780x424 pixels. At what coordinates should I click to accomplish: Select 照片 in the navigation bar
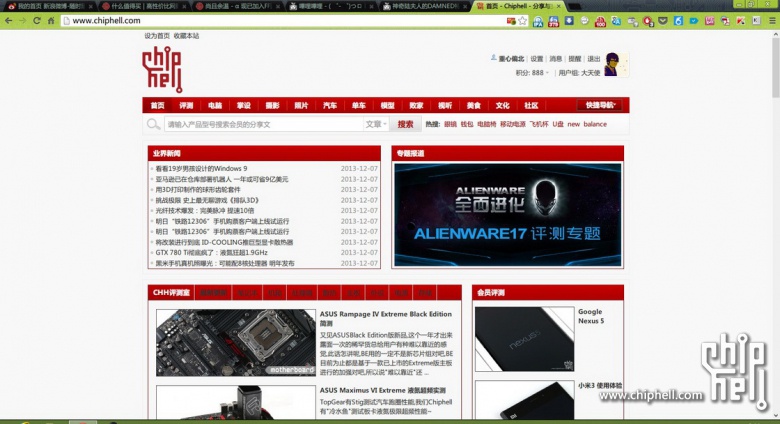pyautogui.click(x=301, y=106)
